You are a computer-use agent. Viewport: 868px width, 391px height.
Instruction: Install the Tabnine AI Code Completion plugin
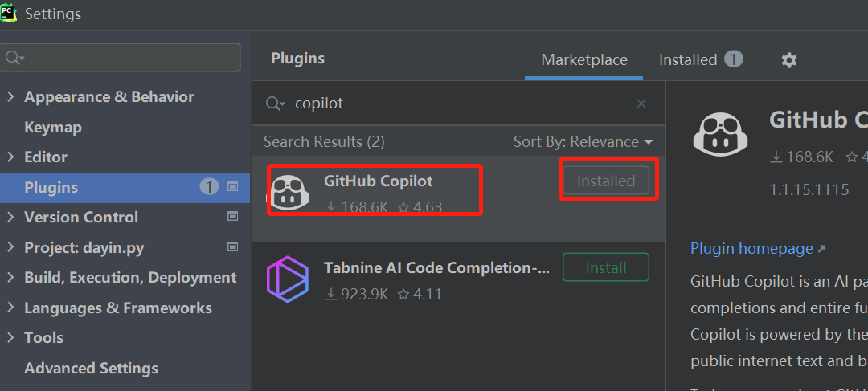click(x=606, y=267)
